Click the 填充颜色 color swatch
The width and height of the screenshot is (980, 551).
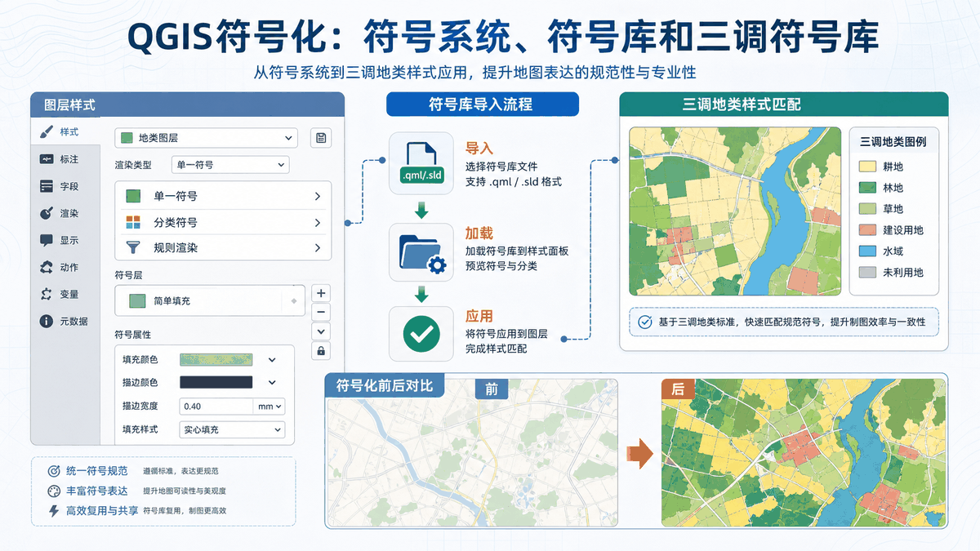click(216, 359)
